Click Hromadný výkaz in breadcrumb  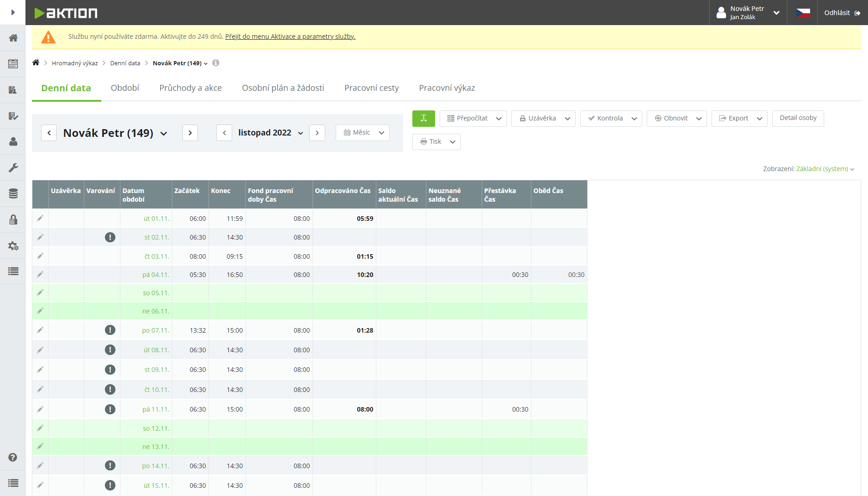(x=75, y=63)
